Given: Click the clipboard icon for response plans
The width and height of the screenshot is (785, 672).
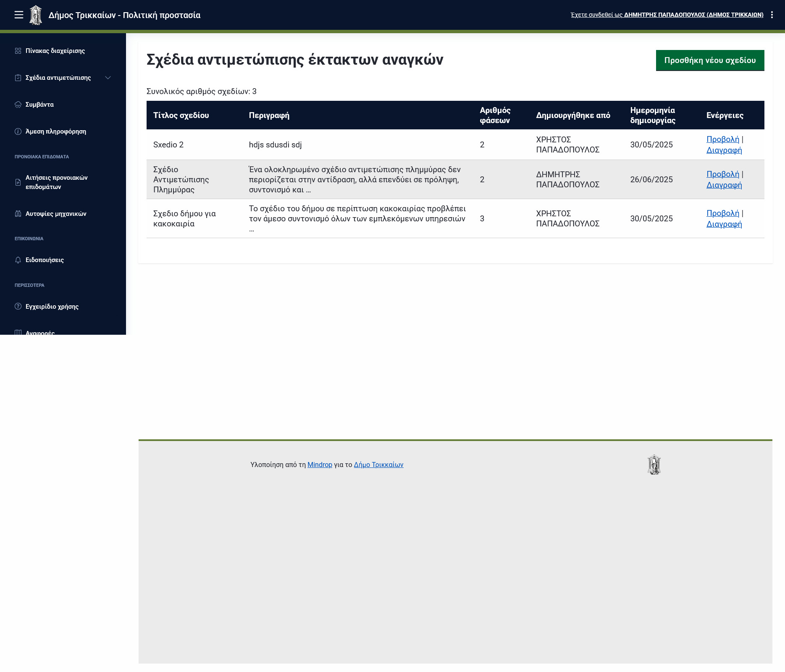Looking at the screenshot, I should pyautogui.click(x=18, y=78).
